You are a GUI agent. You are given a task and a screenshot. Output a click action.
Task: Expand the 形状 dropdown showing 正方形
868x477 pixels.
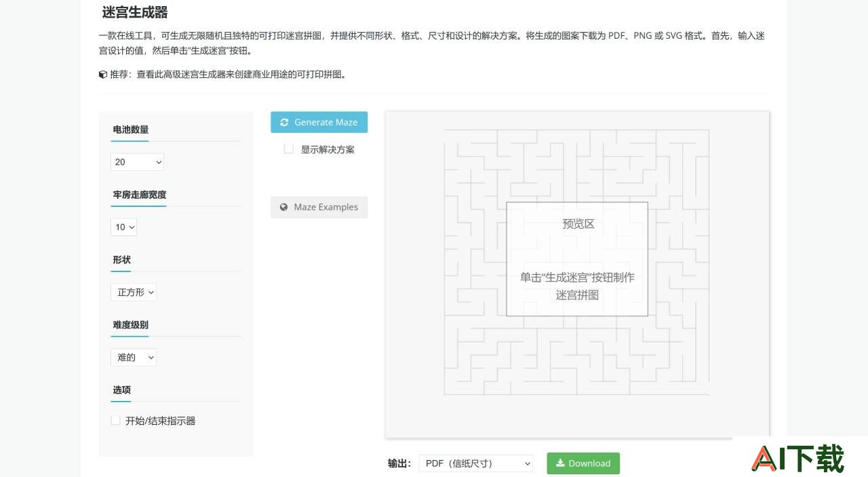[x=134, y=292]
